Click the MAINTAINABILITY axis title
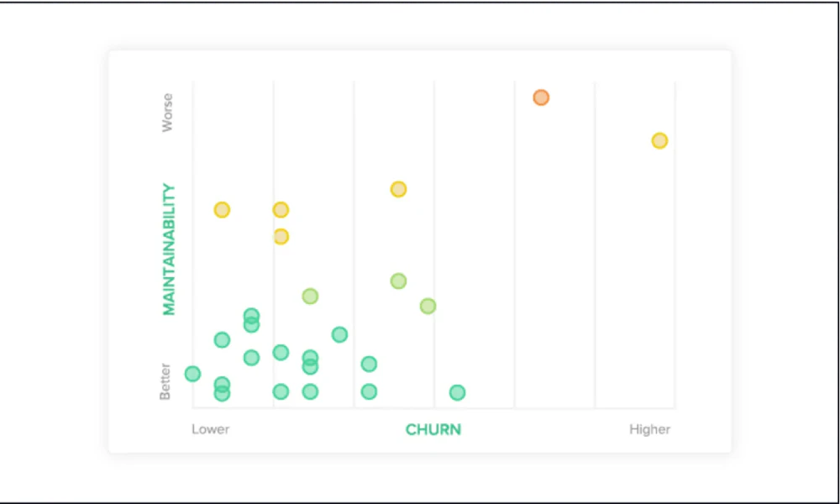Image resolution: width=840 pixels, height=504 pixels. 169,249
